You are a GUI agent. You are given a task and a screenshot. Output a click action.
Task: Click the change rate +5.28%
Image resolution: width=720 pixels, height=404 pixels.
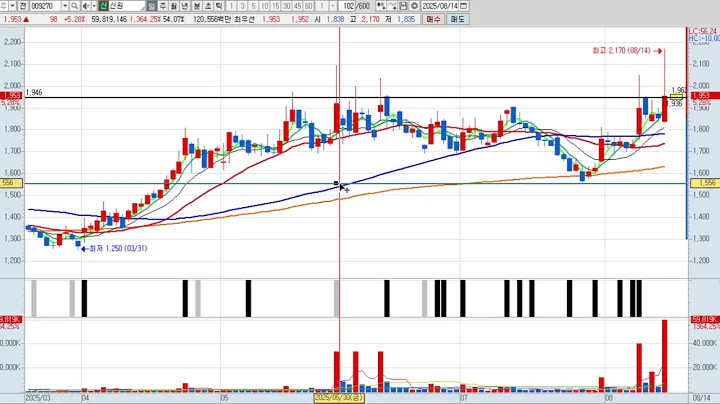click(75, 19)
